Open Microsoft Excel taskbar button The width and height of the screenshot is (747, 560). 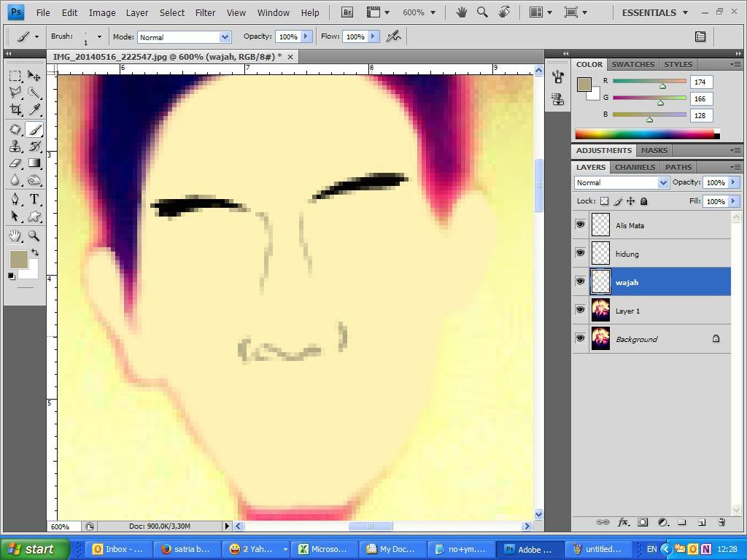[x=323, y=549]
